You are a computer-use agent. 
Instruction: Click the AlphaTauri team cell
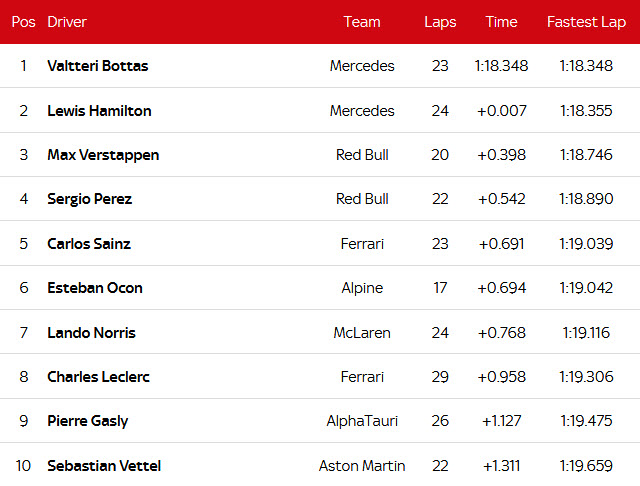click(362, 421)
